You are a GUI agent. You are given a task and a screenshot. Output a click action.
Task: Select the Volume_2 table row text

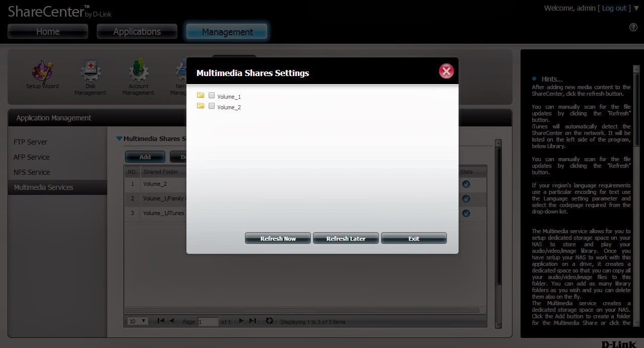tap(155, 184)
